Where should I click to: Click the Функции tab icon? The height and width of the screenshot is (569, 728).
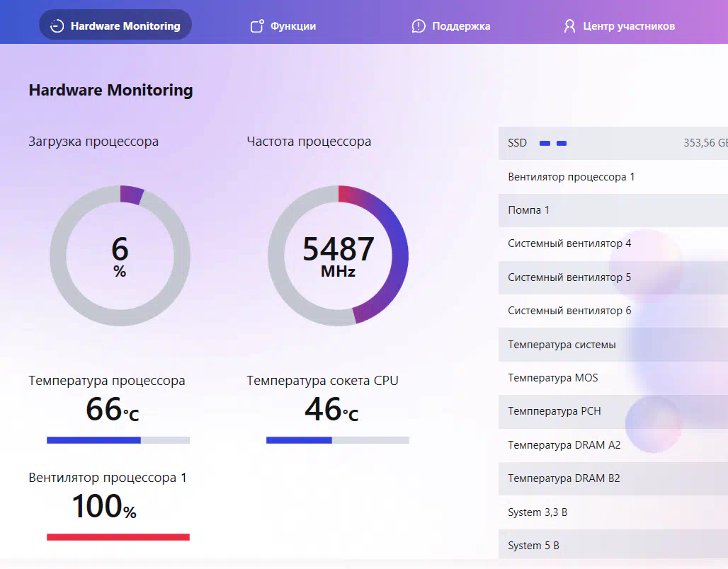(x=257, y=26)
